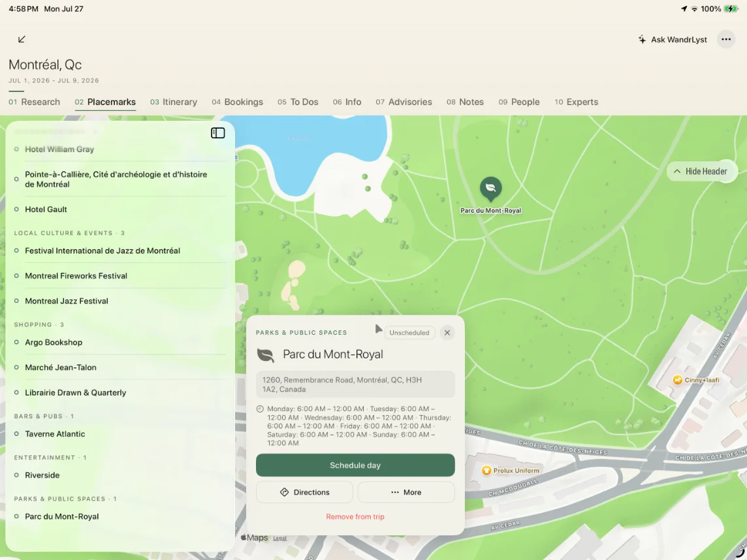Viewport: 747px width, 560px height.
Task: View the Notes tab
Action: pos(465,102)
